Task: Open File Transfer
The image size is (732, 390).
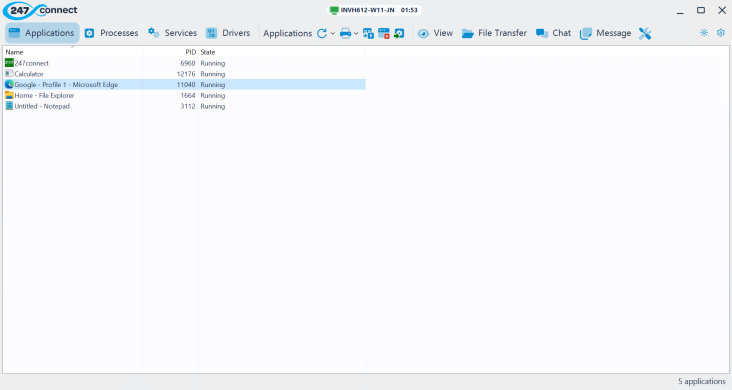Action: [x=494, y=33]
